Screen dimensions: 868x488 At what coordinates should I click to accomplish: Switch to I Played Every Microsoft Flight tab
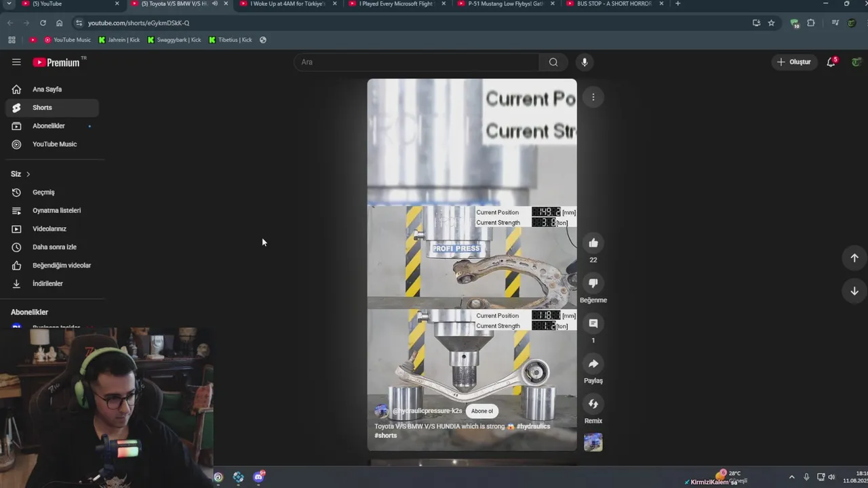pos(397,4)
